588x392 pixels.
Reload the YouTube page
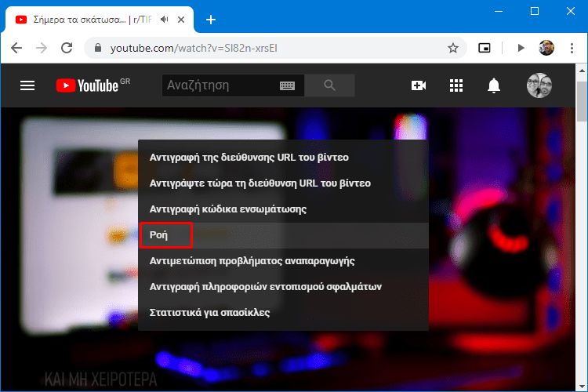67,48
